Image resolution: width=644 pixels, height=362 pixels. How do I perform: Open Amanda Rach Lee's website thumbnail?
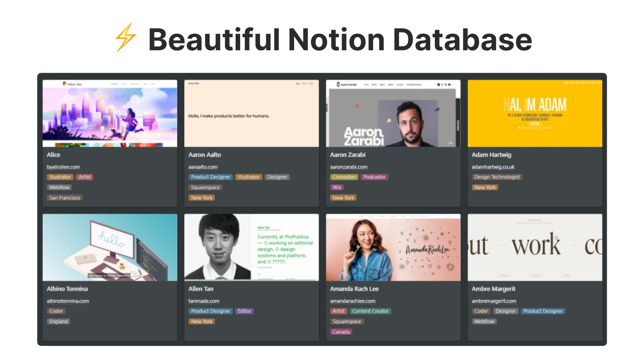click(x=393, y=247)
